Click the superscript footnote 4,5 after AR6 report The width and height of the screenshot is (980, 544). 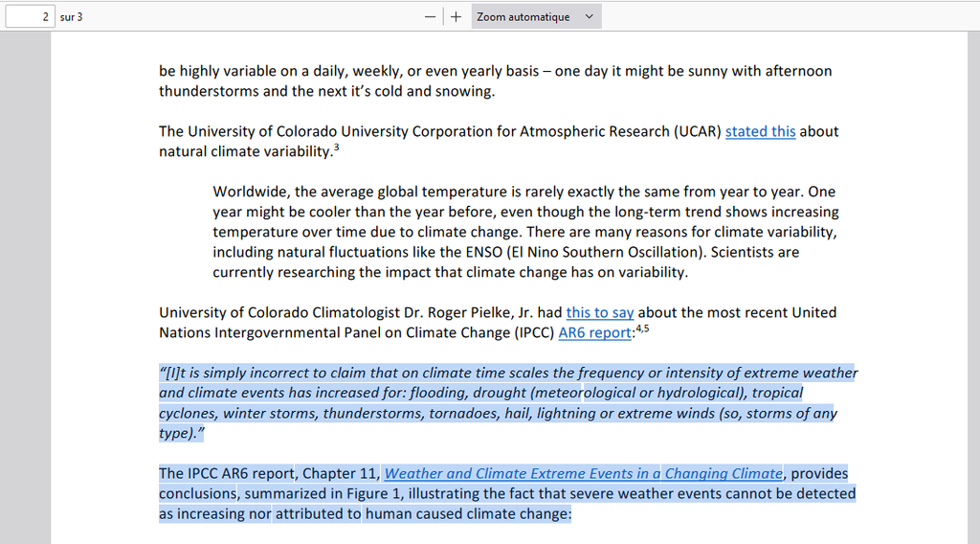pyautogui.click(x=643, y=329)
